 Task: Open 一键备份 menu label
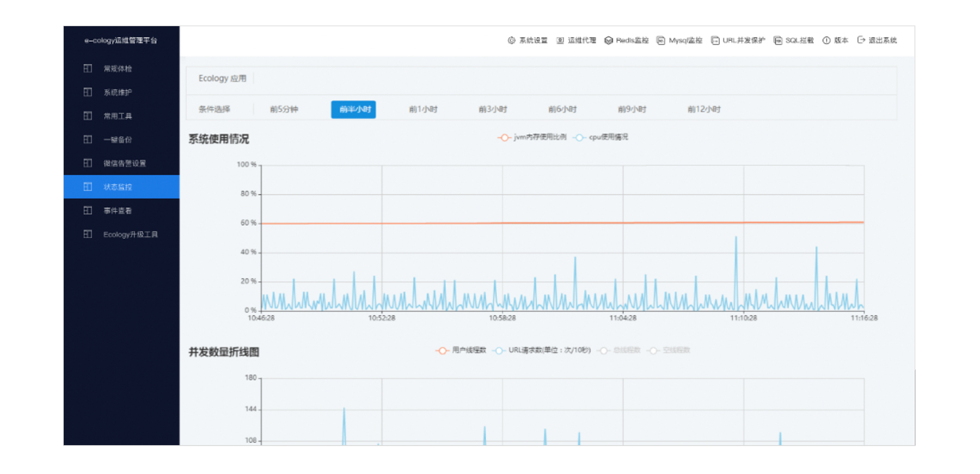point(118,139)
